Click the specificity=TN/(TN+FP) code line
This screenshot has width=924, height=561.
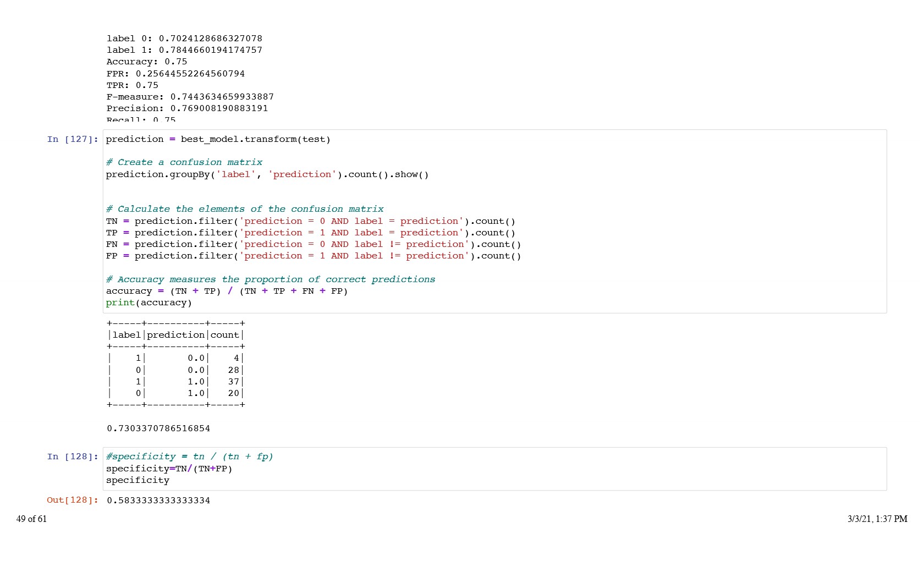pos(169,469)
